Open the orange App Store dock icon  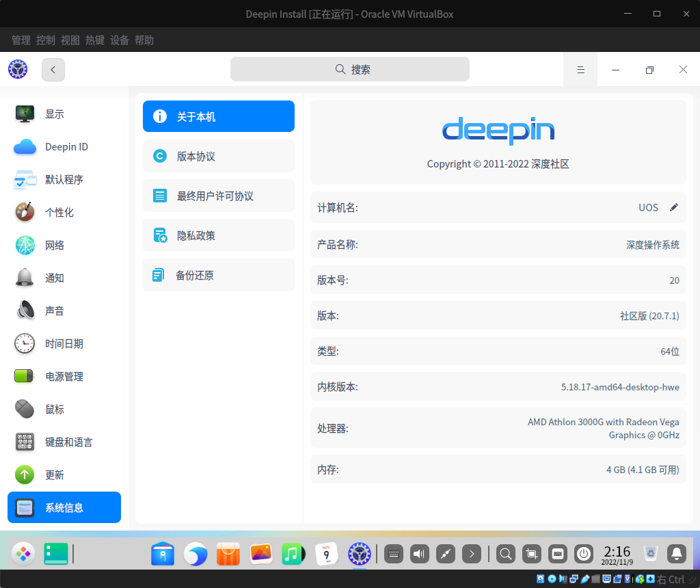(x=228, y=554)
